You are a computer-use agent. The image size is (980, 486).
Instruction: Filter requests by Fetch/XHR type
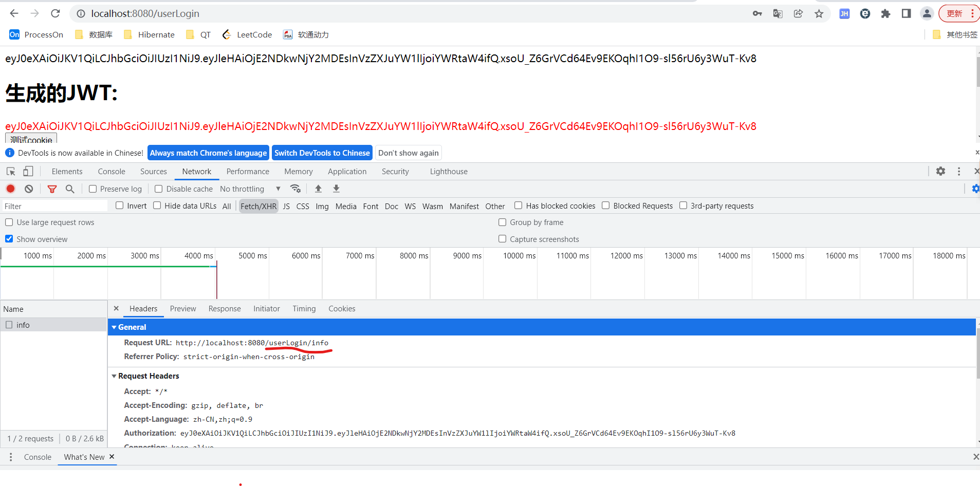pos(258,206)
